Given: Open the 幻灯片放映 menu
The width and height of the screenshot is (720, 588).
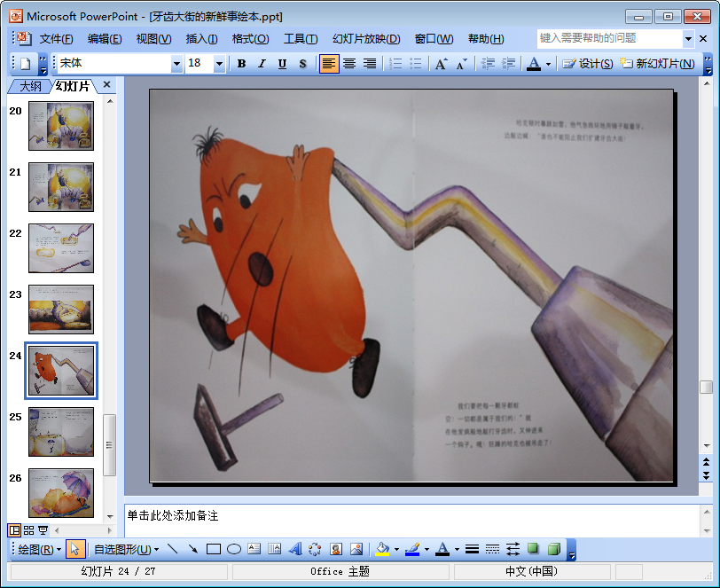Looking at the screenshot, I should coord(366,39).
